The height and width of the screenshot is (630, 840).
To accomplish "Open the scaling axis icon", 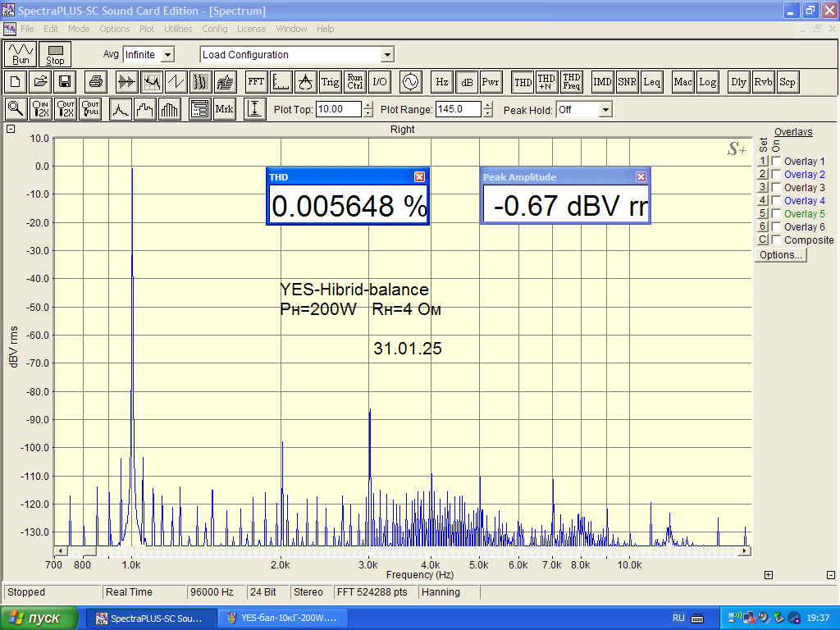I will coord(281,82).
